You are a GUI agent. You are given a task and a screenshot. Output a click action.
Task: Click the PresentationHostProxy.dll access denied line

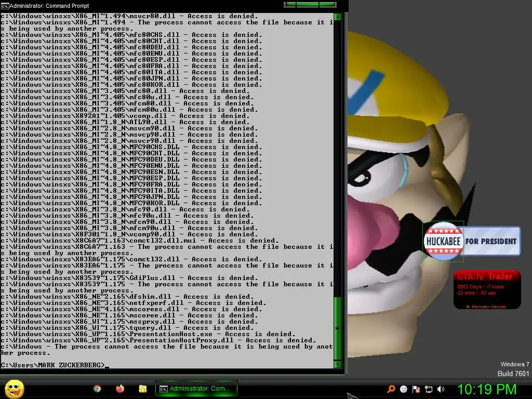[158, 340]
